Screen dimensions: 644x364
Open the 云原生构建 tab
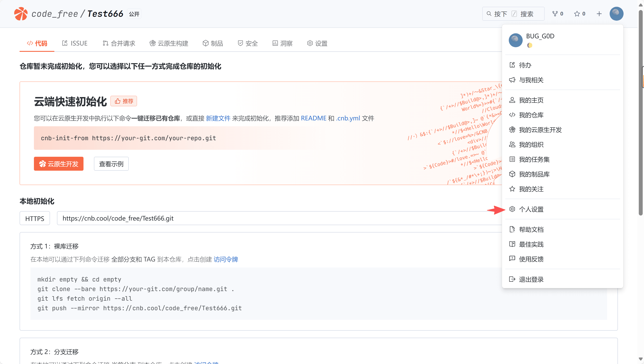tap(169, 43)
